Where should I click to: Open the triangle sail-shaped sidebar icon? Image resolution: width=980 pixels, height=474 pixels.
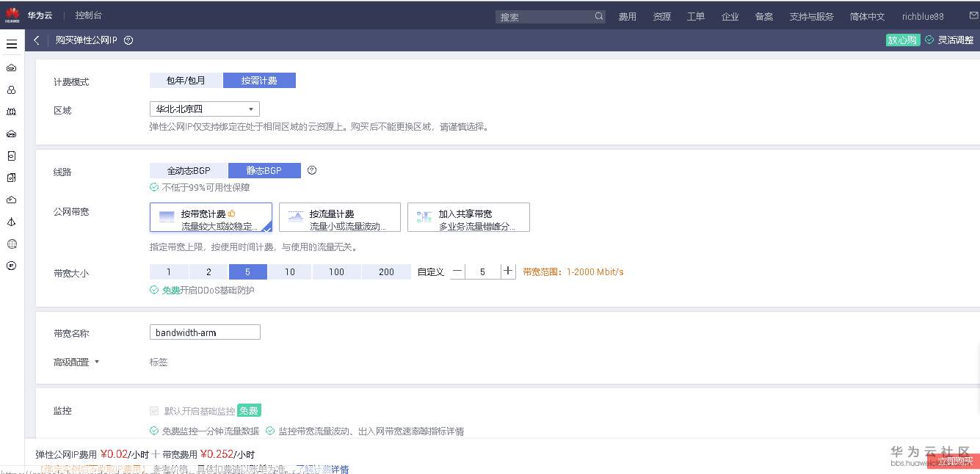(x=12, y=222)
